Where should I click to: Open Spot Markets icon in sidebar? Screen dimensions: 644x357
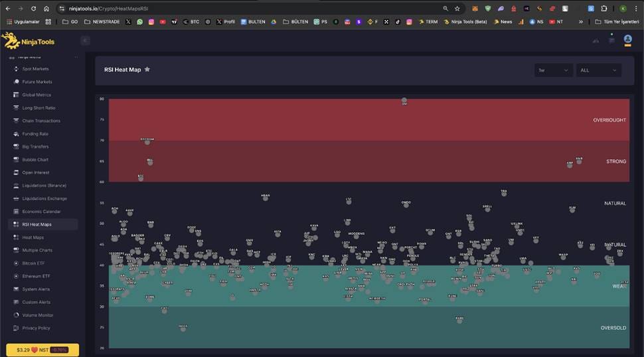click(16, 69)
